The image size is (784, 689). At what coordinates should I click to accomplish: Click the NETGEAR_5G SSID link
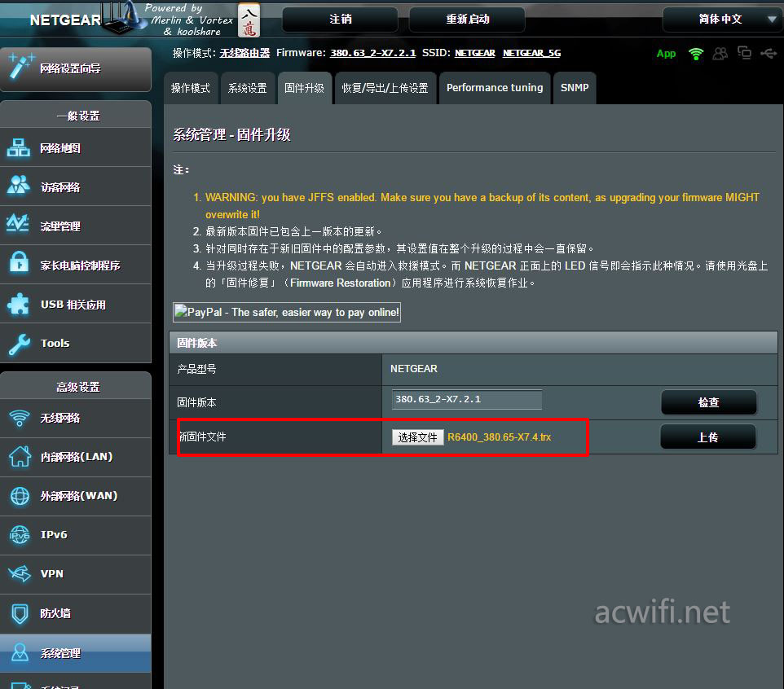[x=531, y=53]
